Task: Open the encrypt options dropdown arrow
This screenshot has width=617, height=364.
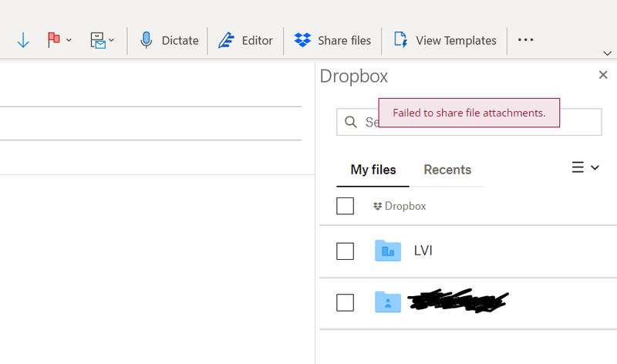Action: [111, 40]
